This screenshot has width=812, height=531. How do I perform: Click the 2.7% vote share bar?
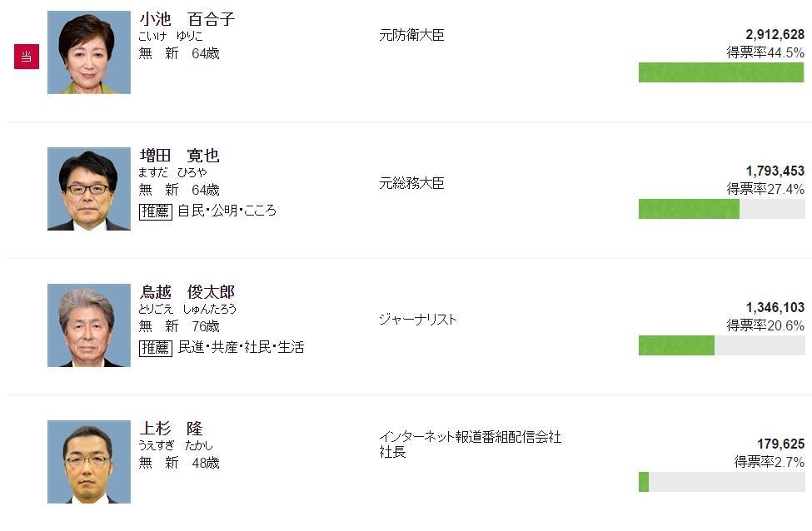[721, 482]
